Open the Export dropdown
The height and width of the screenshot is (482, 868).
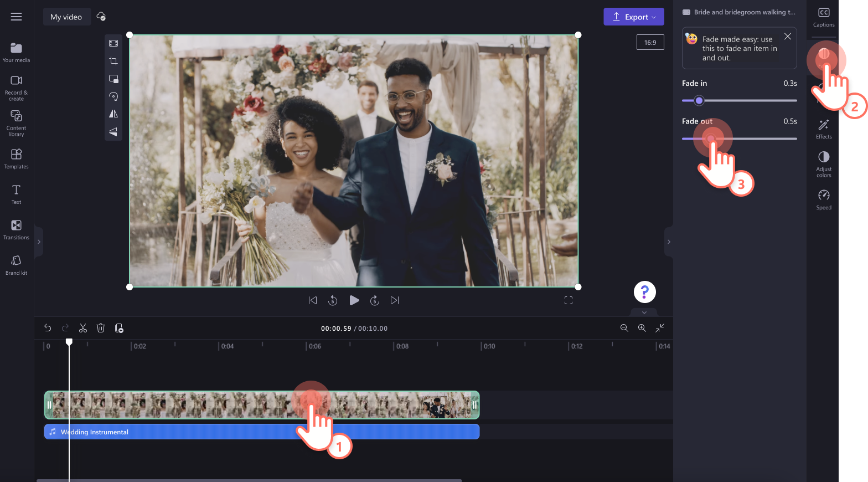pos(634,17)
